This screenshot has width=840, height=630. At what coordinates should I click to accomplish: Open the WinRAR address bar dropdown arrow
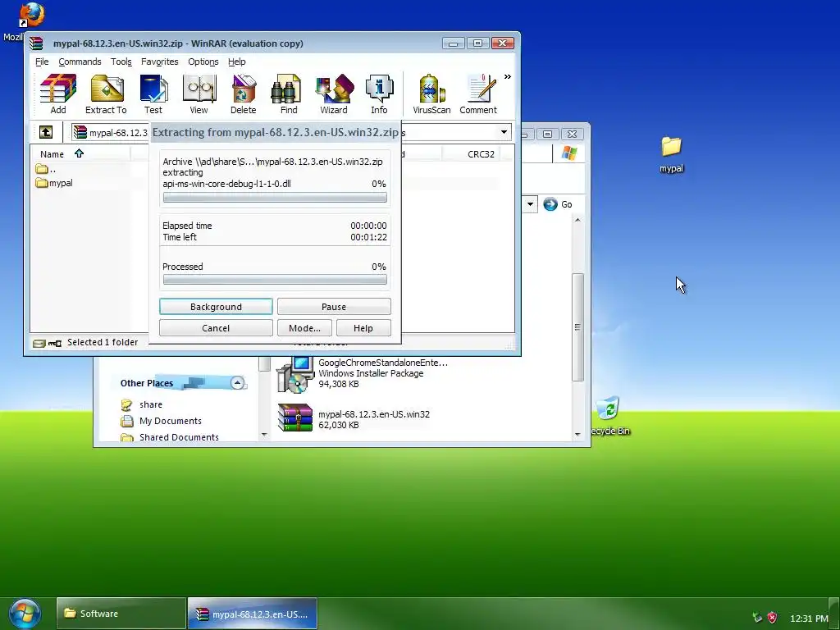tap(504, 132)
